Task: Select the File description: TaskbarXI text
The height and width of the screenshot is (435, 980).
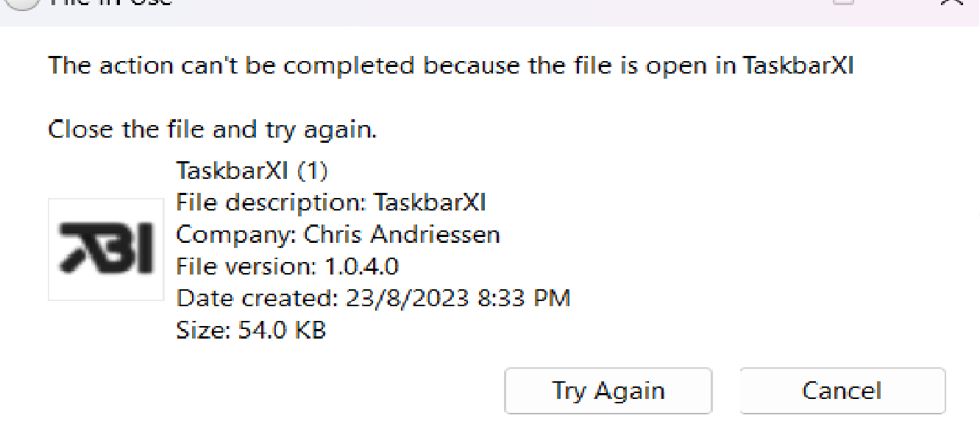Action: click(x=330, y=202)
